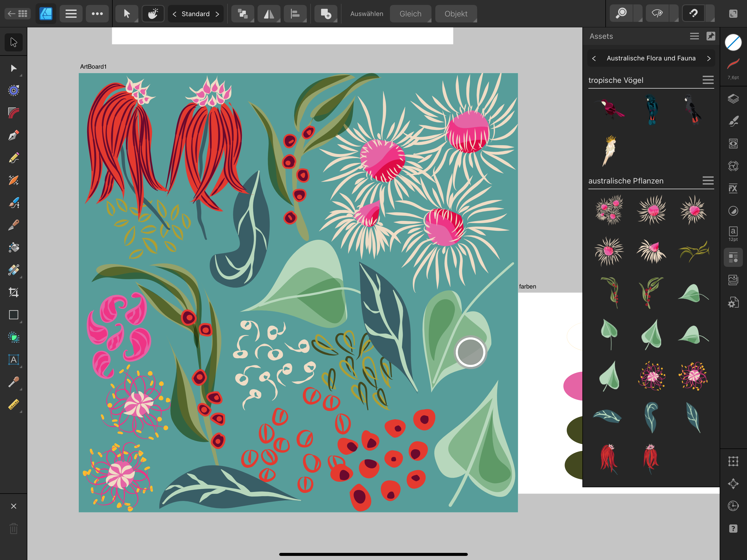Open the arrange order options
747x560 pixels.
click(x=243, y=13)
